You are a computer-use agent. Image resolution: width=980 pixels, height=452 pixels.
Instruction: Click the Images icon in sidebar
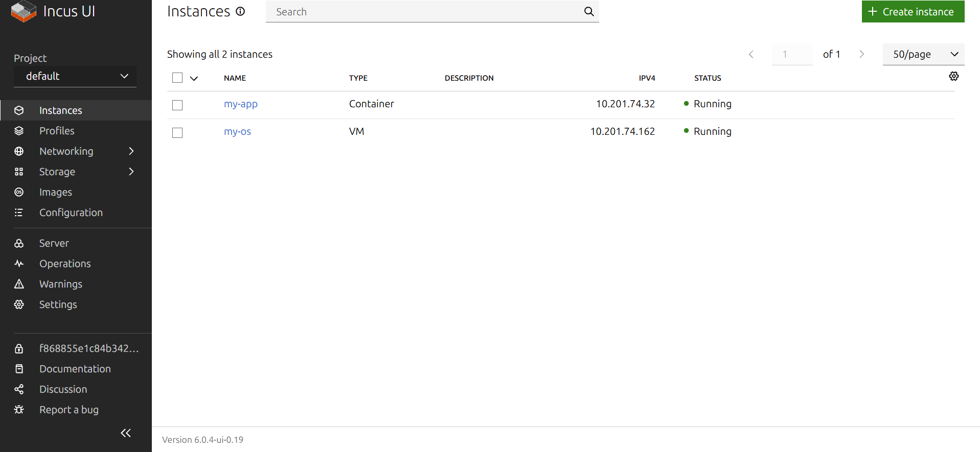point(19,192)
